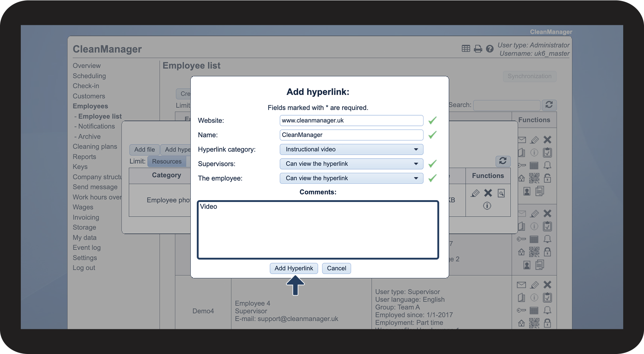Screen dimensions: 644x354
Task: Click the clipboard checkmark icon in the Demo4 row
Action: coord(547,297)
